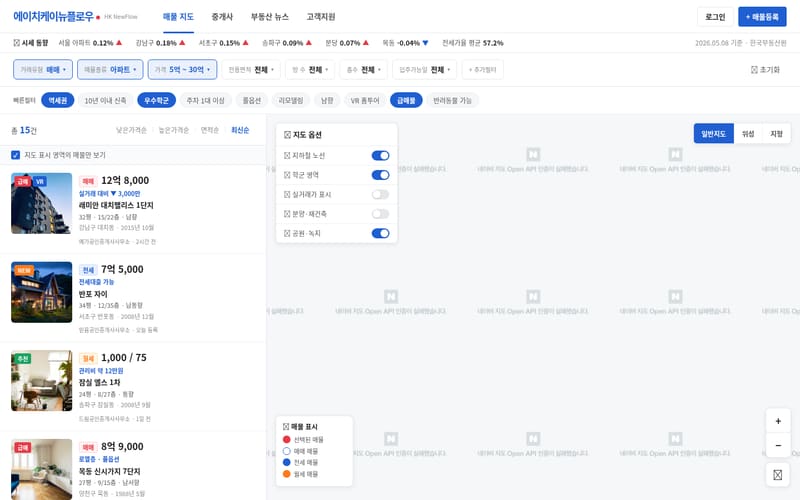
Task: Click the current location icon below zoom controls
Action: [x=778, y=475]
